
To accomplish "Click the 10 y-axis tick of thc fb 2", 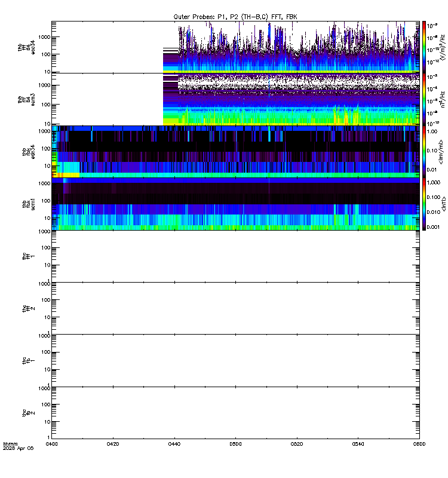I will tap(47, 422).
